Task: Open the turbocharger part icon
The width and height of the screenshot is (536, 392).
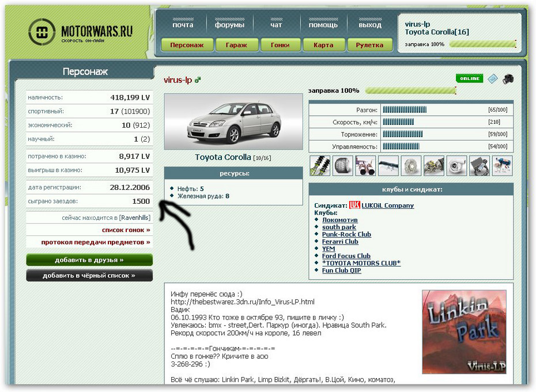Action: [x=456, y=166]
